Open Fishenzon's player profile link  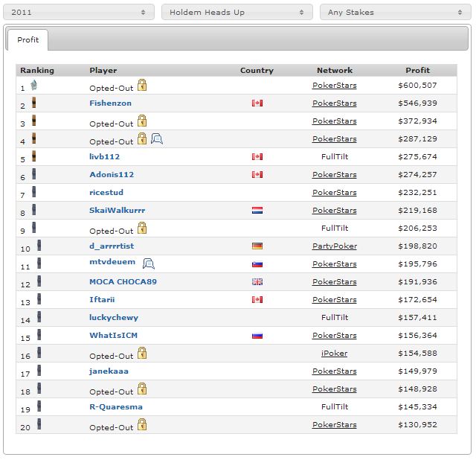[x=111, y=103]
